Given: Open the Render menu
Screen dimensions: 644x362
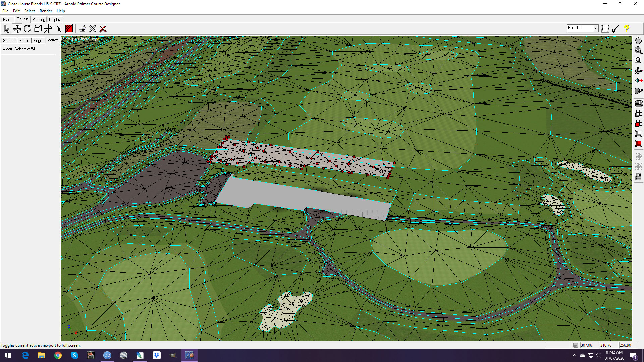Looking at the screenshot, I should pos(46,11).
